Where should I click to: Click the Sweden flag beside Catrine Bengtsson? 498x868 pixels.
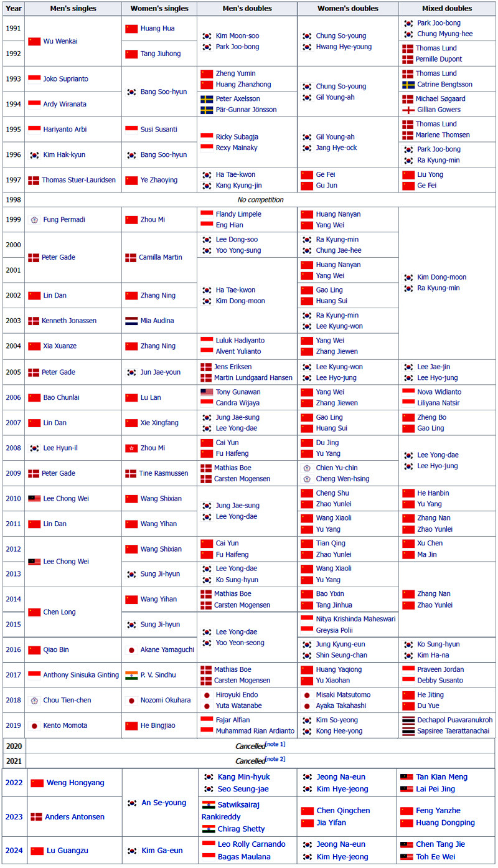(408, 85)
